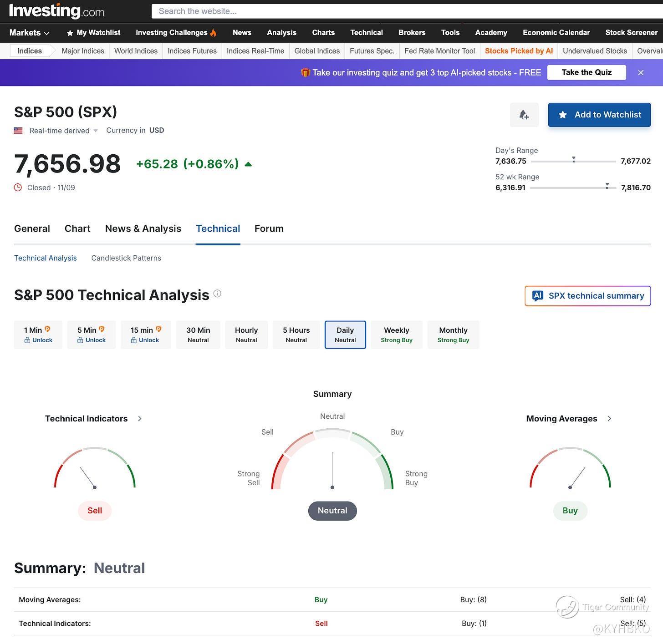The height and width of the screenshot is (644, 663).
Task: Open the Markets dropdown menu
Action: (30, 33)
